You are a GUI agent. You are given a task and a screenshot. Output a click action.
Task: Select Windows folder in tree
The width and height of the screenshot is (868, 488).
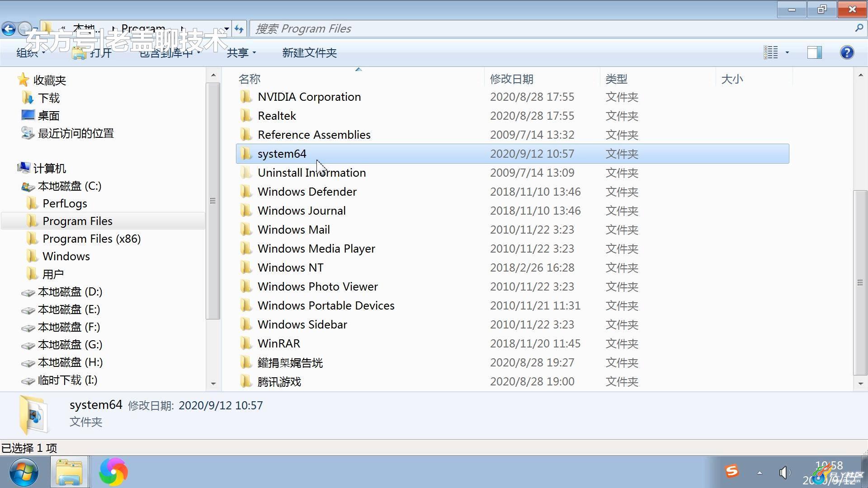58,257
